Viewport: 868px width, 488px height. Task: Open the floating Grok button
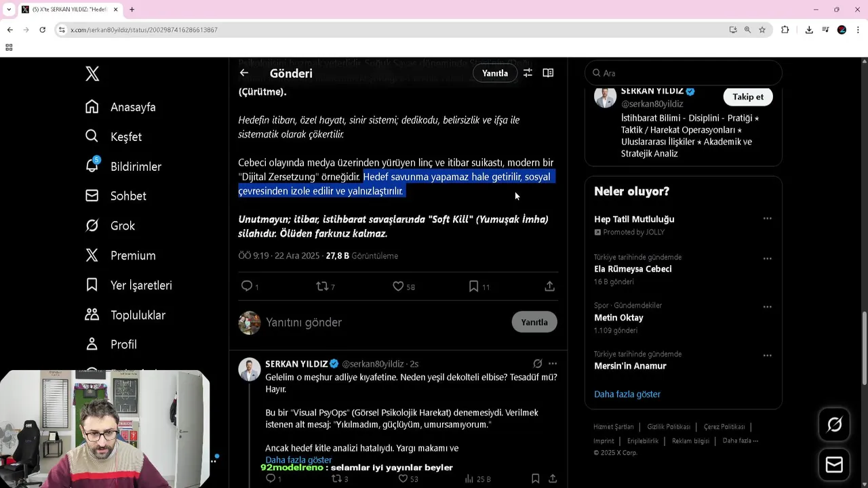(834, 425)
